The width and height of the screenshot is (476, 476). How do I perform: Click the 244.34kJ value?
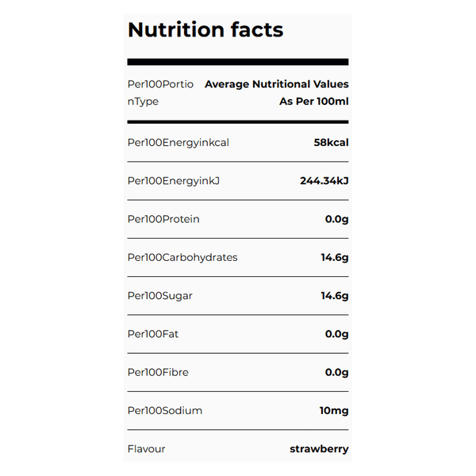coord(324,181)
